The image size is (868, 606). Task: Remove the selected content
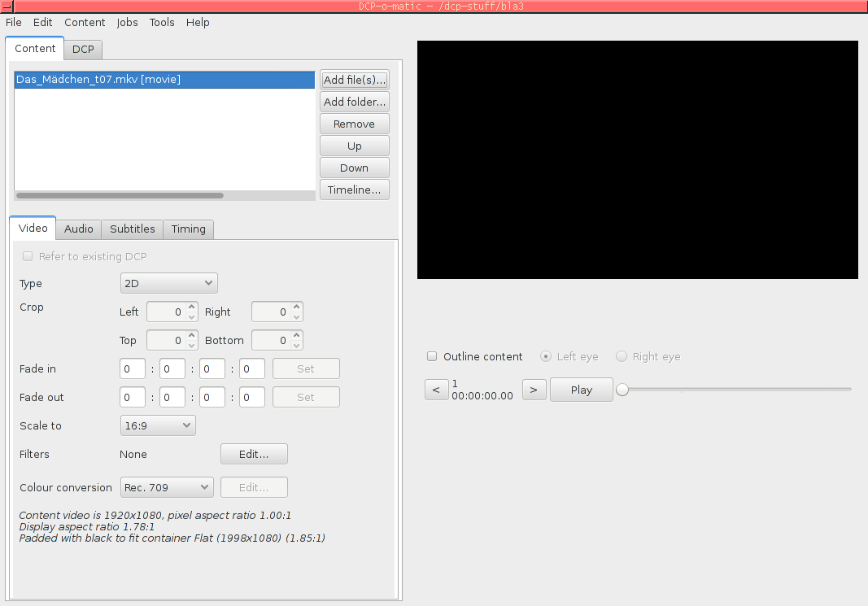(355, 124)
